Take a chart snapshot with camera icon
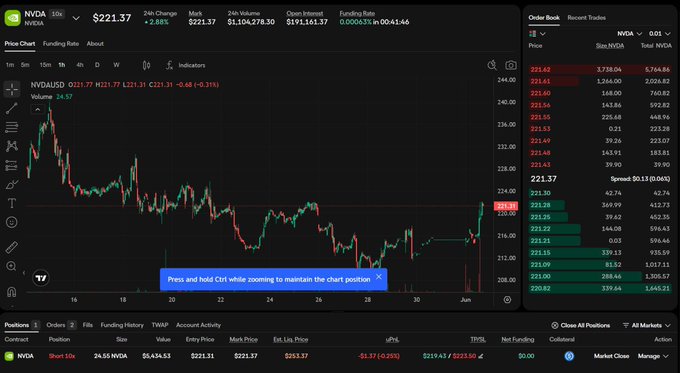This screenshot has height=373, width=680. point(511,65)
